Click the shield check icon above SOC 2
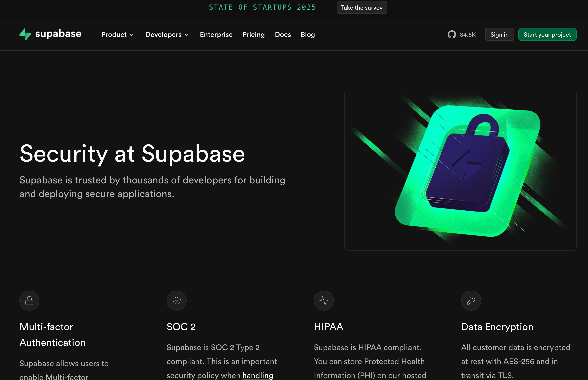The image size is (588, 380). 177,301
